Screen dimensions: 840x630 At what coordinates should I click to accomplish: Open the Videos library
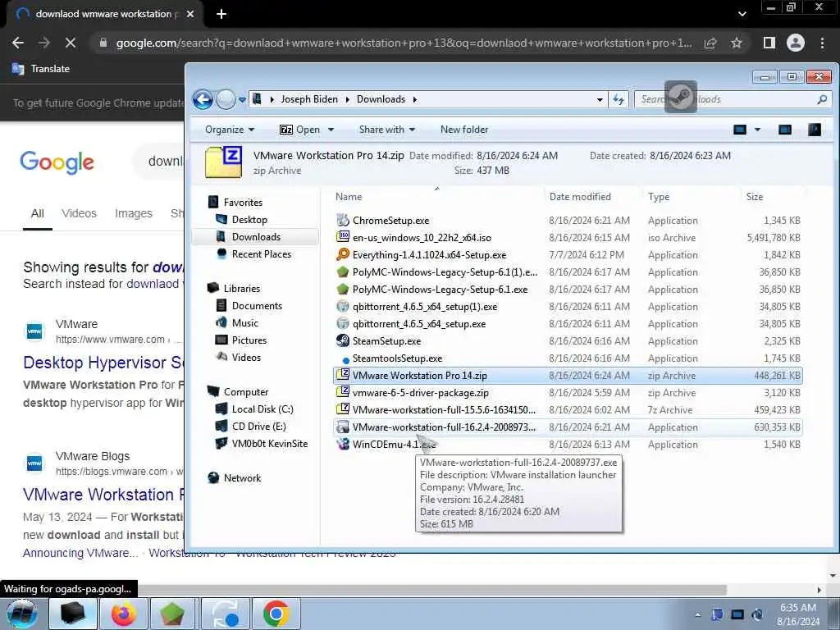coord(246,358)
